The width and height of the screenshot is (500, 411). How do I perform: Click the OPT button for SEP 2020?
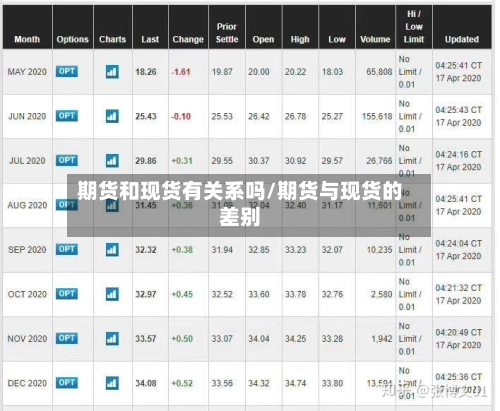pos(67,249)
